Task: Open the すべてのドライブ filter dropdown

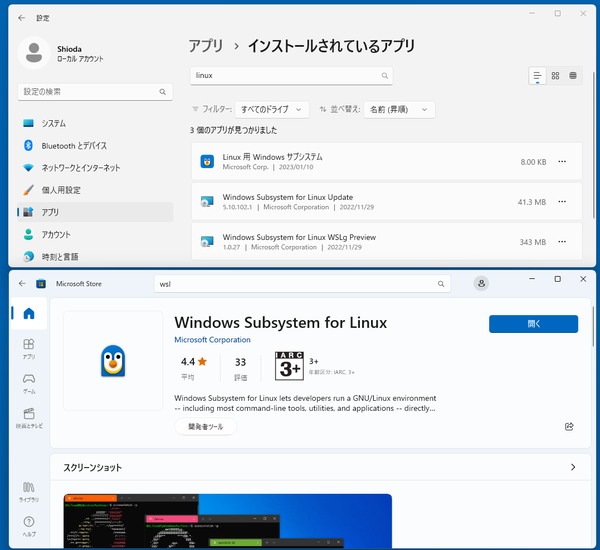Action: (x=272, y=109)
